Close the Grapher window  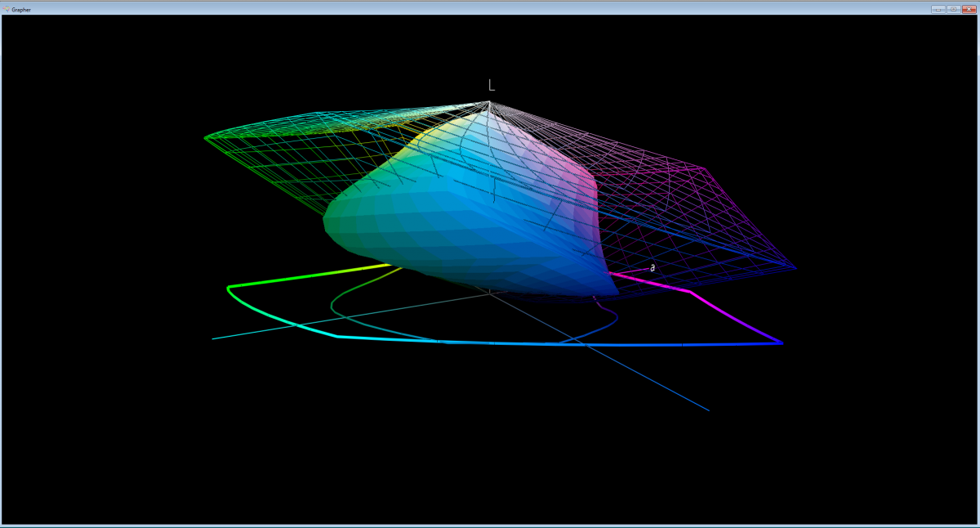(x=969, y=9)
